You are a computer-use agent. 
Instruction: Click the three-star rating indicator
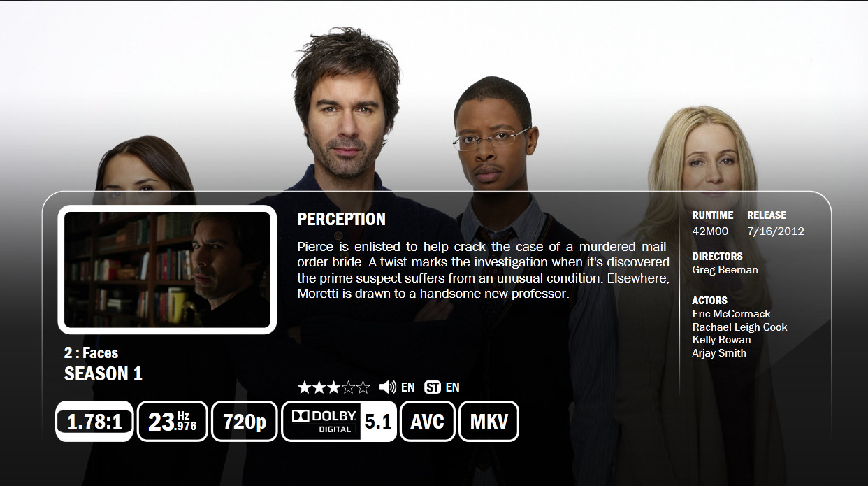coord(333,387)
